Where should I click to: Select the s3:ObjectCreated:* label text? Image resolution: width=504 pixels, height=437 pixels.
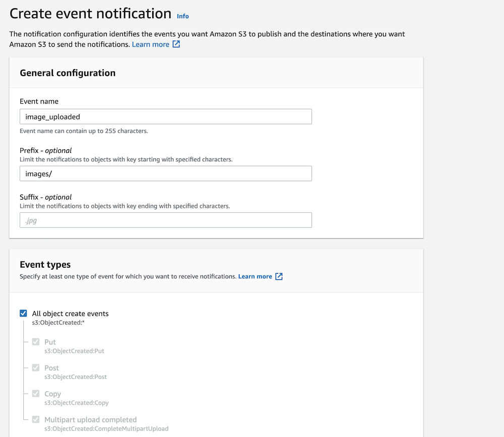58,322
